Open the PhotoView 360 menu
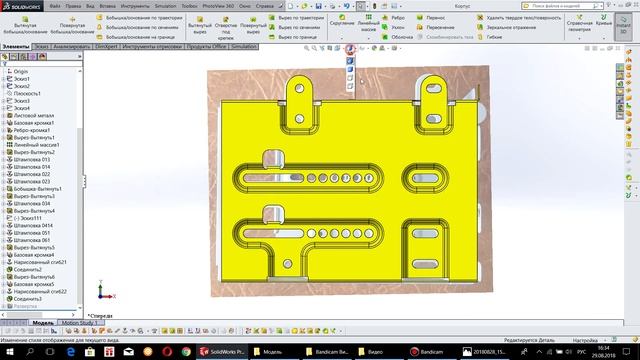Image resolution: width=640 pixels, height=360 pixels. tap(218, 6)
